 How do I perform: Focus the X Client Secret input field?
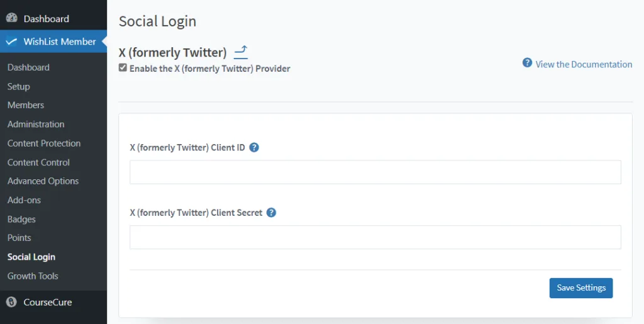tap(375, 237)
